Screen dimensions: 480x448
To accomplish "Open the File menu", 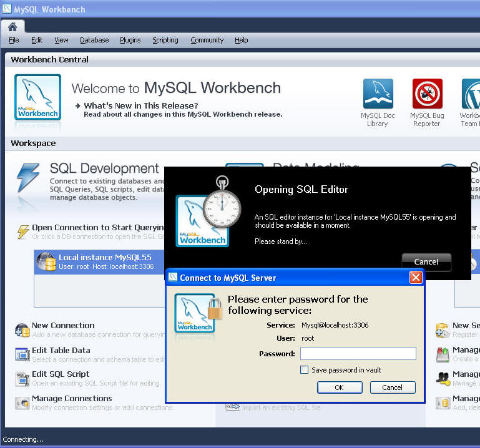I will [14, 40].
